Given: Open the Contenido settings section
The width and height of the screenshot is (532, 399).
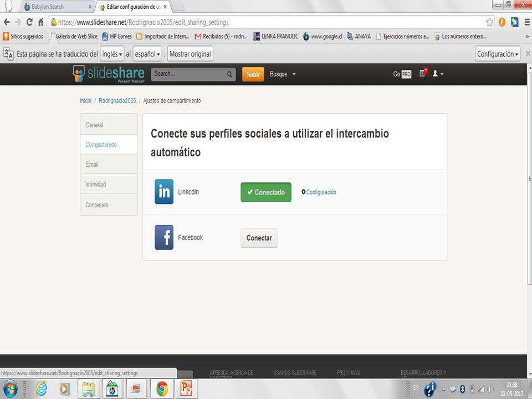Looking at the screenshot, I should coord(109,204).
